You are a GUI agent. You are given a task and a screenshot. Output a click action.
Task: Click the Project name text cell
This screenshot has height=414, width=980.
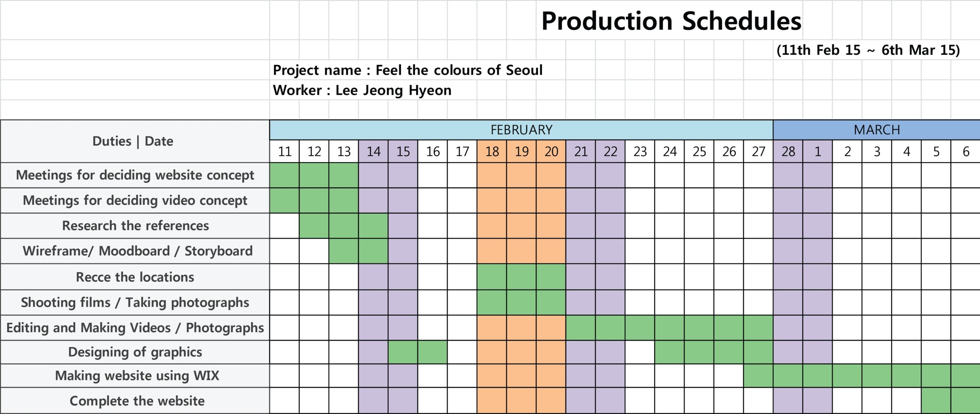(407, 70)
